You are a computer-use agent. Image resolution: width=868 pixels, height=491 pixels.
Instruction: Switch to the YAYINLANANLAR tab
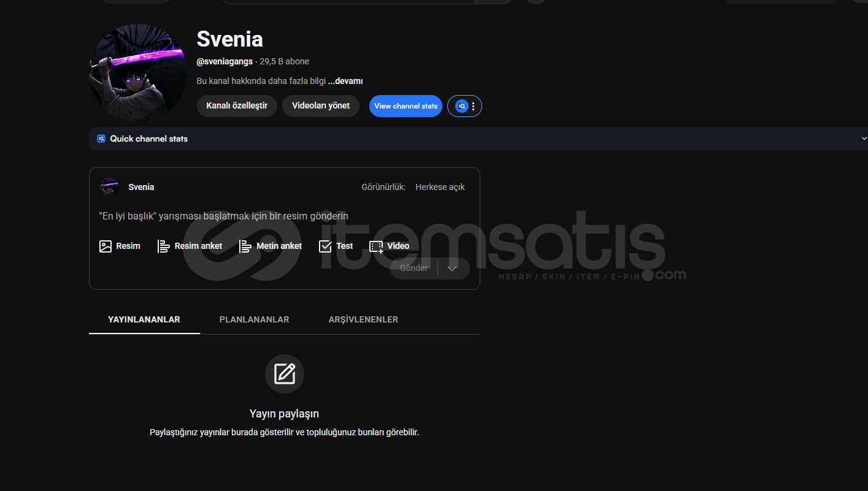pyautogui.click(x=144, y=319)
